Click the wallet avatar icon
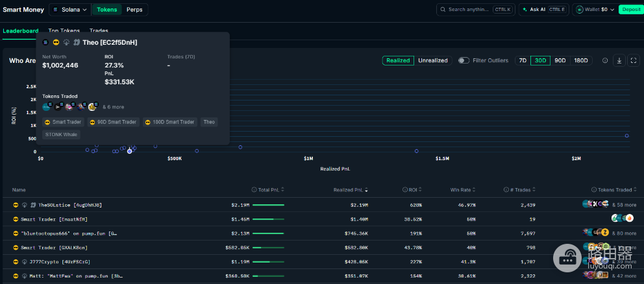 click(x=580, y=10)
